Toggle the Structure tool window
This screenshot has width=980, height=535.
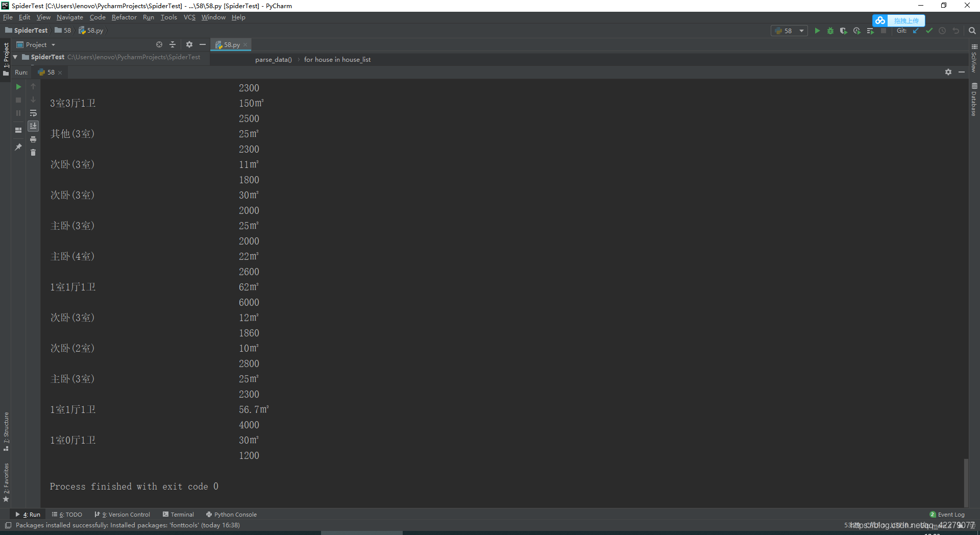pos(6,431)
